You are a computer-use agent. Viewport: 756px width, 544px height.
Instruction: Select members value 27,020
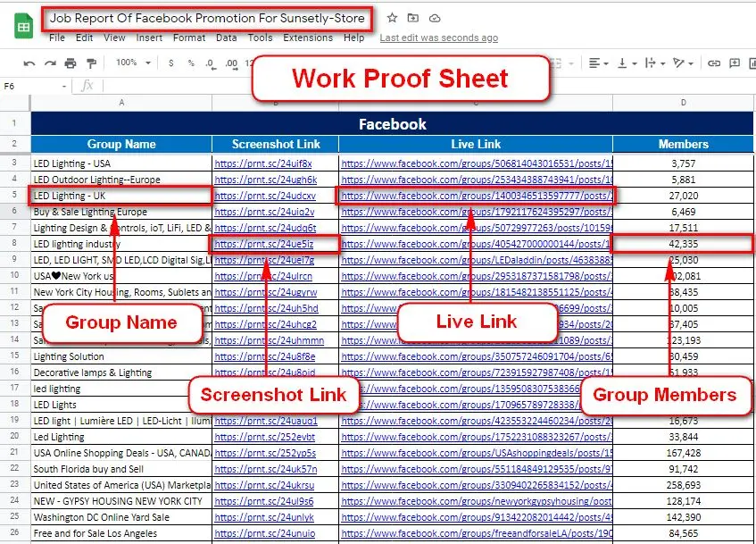pos(683,196)
